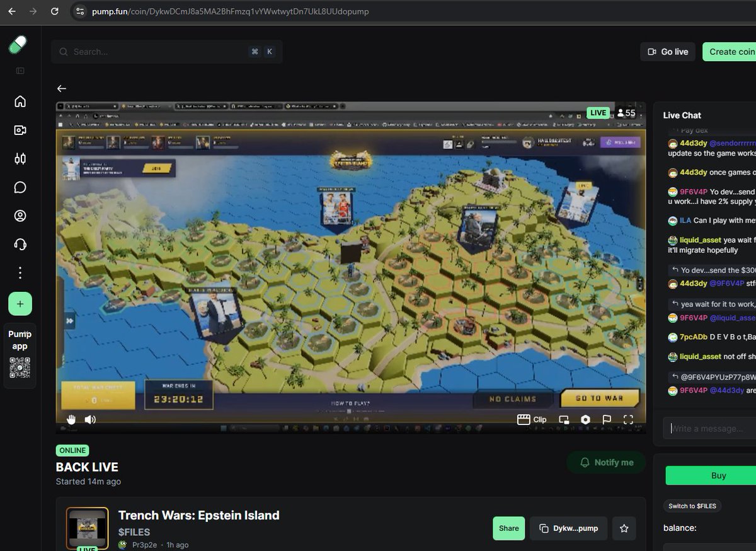Image resolution: width=756 pixels, height=551 pixels.
Task: Click the green Buy button
Action: [x=718, y=475]
